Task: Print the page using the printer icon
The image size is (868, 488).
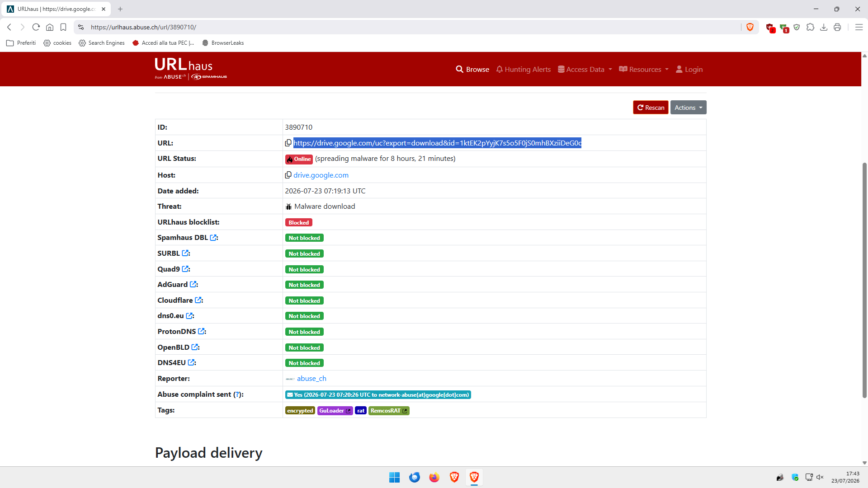Action: [x=837, y=27]
